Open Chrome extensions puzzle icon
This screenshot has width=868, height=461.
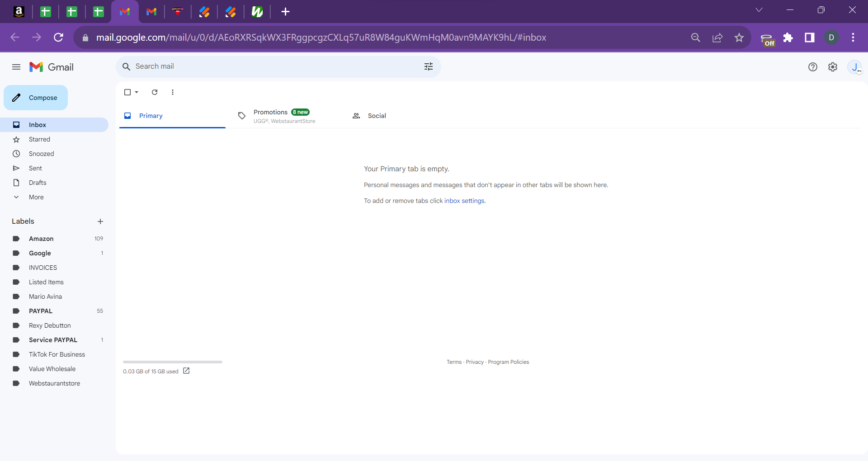tap(788, 38)
